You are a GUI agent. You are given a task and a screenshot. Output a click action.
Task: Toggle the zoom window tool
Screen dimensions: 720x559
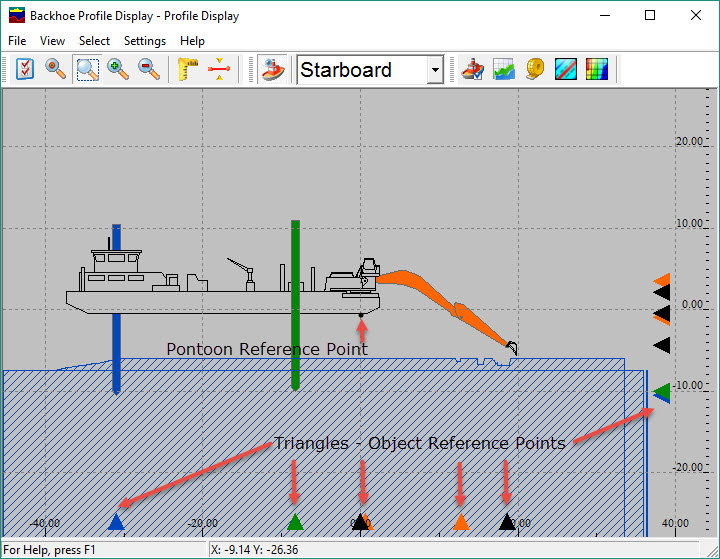(x=87, y=69)
